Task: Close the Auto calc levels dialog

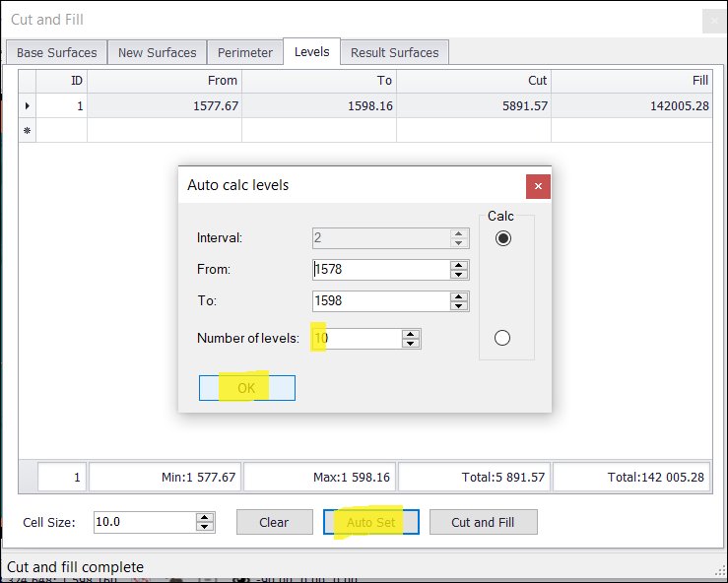Action: 538,185
